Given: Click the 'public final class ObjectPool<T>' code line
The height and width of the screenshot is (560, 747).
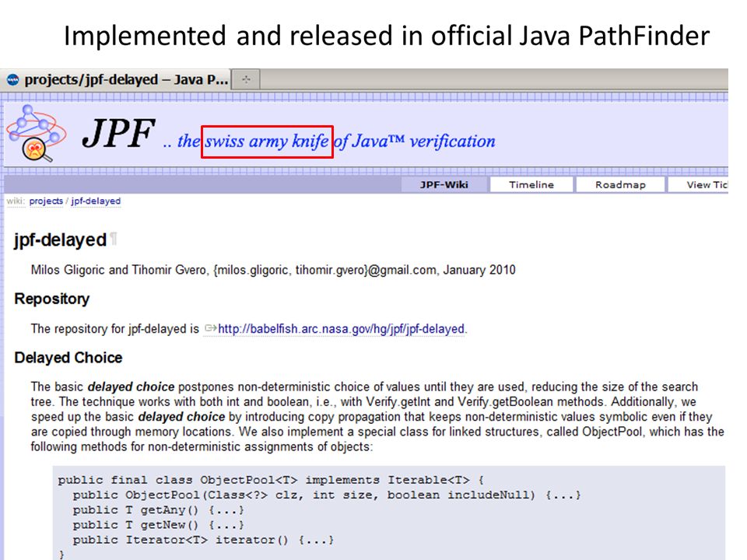Looking at the screenshot, I should tap(271, 480).
